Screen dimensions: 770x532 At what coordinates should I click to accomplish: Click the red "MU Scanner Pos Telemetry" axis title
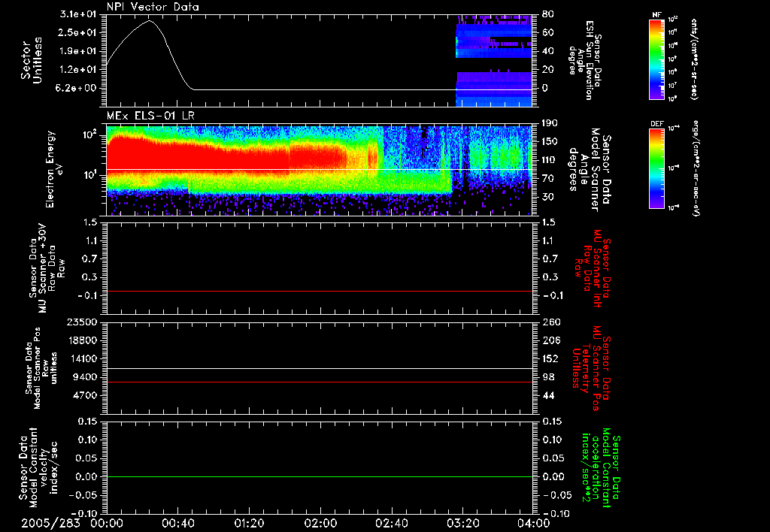pyautogui.click(x=593, y=367)
